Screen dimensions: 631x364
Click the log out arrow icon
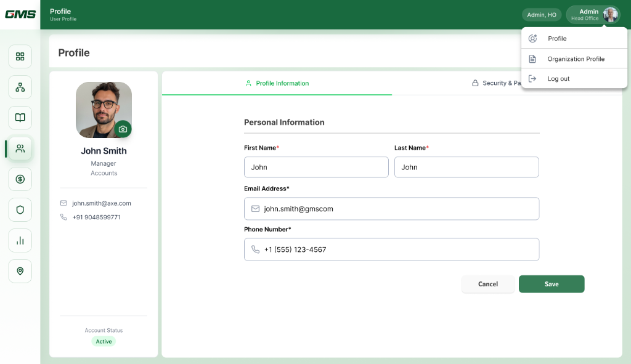click(532, 78)
